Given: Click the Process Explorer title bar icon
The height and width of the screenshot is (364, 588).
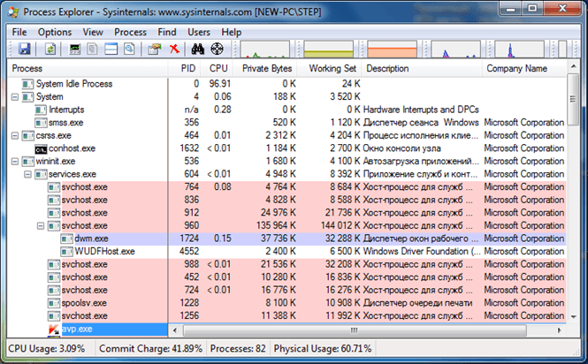Looking at the screenshot, I should tap(13, 12).
